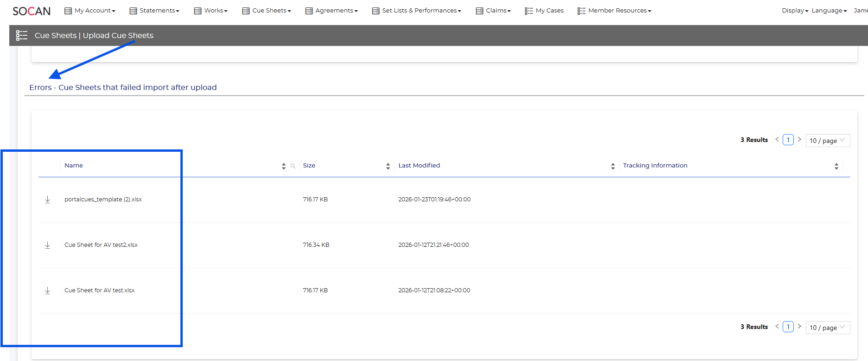Download Cue Sheet for AV test.xlsx
The height and width of the screenshot is (361, 868).
pyautogui.click(x=47, y=290)
